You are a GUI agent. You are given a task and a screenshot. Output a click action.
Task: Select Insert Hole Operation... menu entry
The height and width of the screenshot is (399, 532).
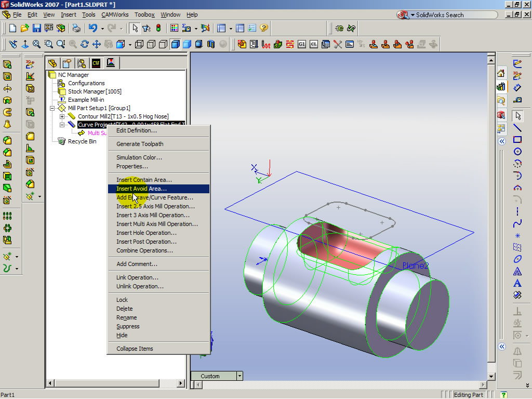click(159, 233)
